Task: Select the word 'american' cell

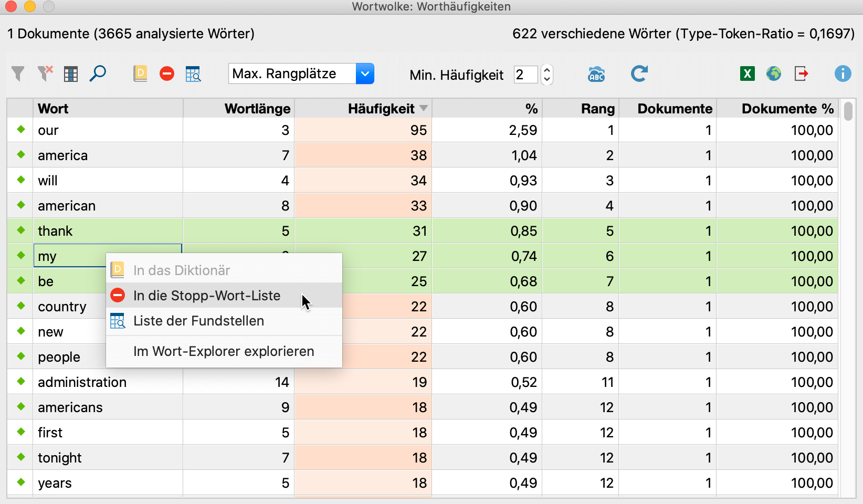Action: (108, 206)
